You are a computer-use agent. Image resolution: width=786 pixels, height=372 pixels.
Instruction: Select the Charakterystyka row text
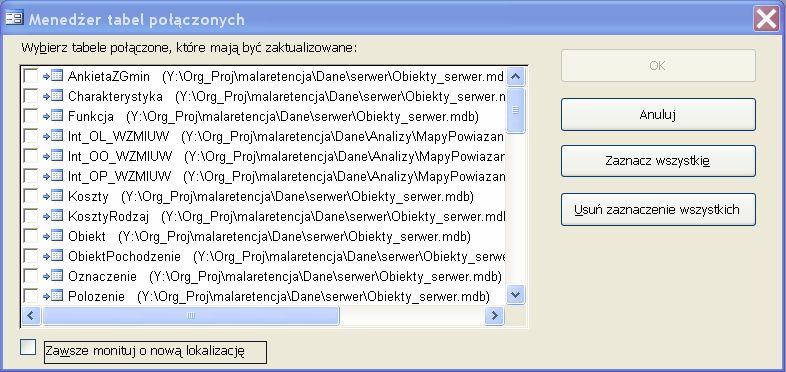point(286,96)
